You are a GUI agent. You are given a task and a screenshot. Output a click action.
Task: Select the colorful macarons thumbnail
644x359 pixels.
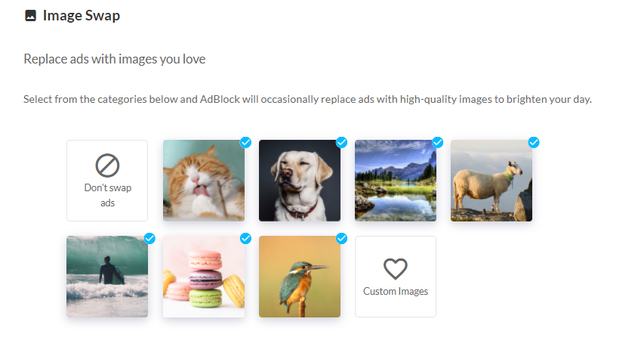tap(203, 277)
